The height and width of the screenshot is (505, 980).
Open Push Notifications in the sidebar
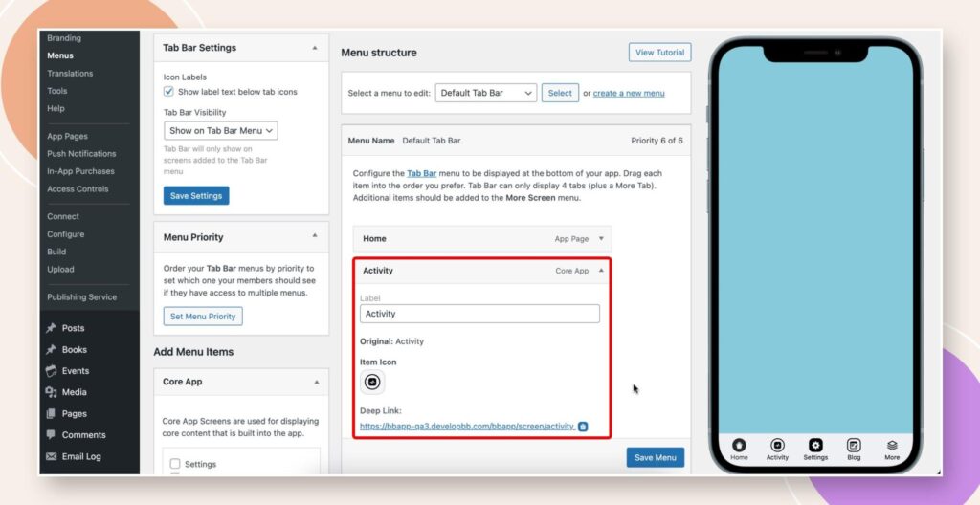point(81,153)
